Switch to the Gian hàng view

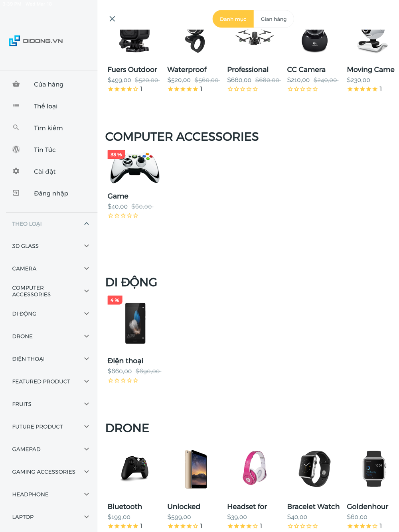coord(274,19)
